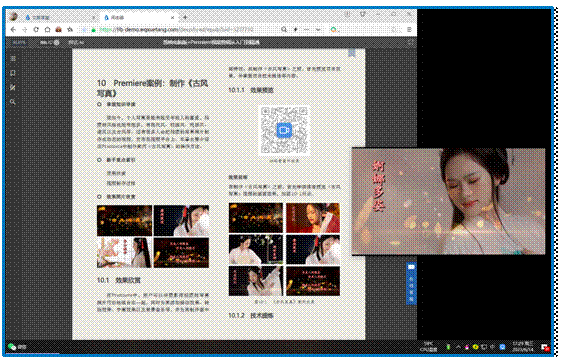Click the favorites star icon in the address toolbar
The width and height of the screenshot is (564, 363).
coord(70,30)
